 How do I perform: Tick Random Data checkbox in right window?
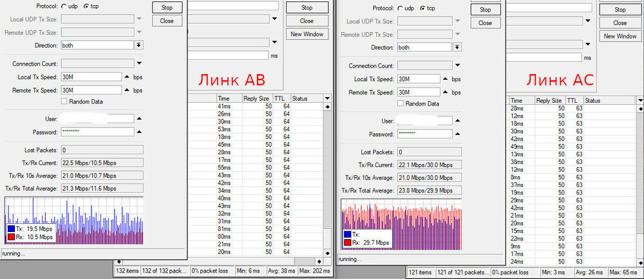401,104
